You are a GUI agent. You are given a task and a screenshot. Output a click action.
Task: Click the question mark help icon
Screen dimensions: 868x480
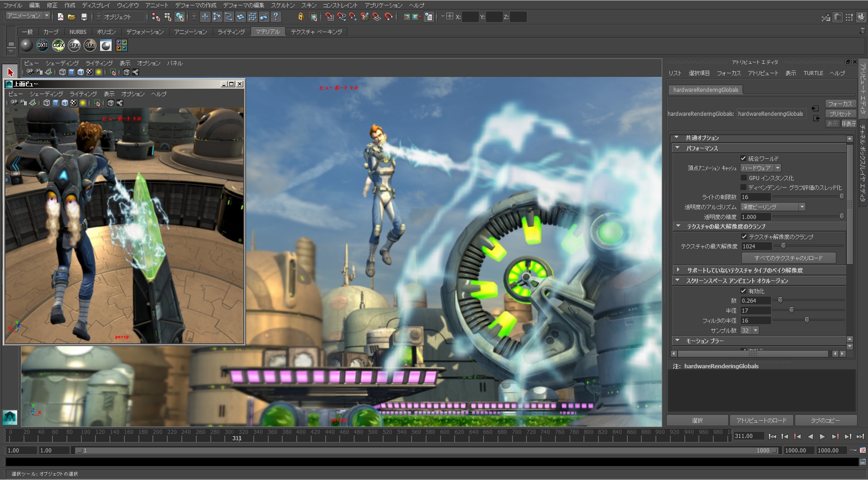coord(275,17)
